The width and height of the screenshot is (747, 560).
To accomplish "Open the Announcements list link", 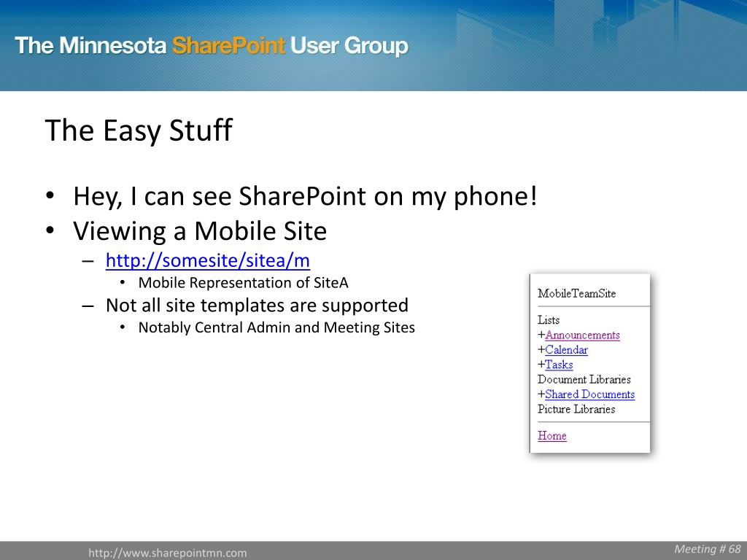I will click(x=582, y=335).
